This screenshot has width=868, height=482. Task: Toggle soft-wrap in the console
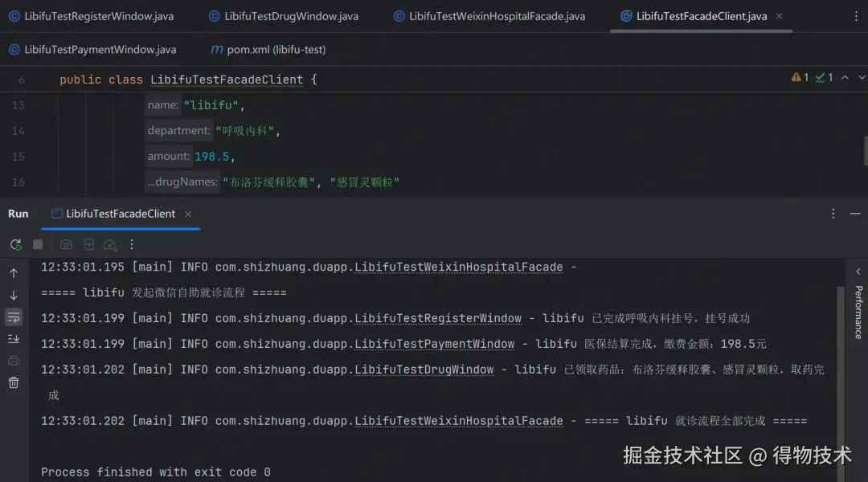(14, 317)
